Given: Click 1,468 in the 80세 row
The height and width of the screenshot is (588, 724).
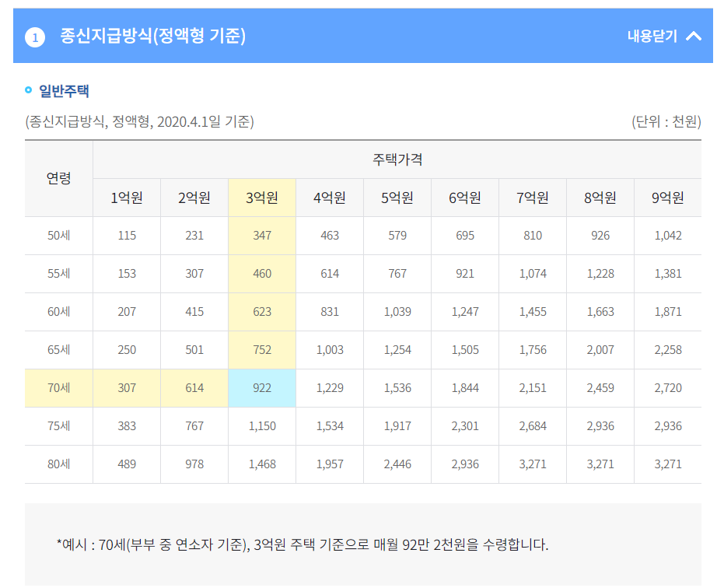Looking at the screenshot, I should pyautogui.click(x=262, y=464).
